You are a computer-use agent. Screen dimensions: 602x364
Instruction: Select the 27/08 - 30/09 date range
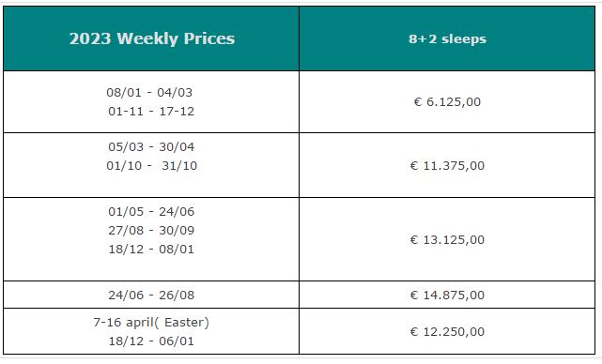[x=151, y=231]
